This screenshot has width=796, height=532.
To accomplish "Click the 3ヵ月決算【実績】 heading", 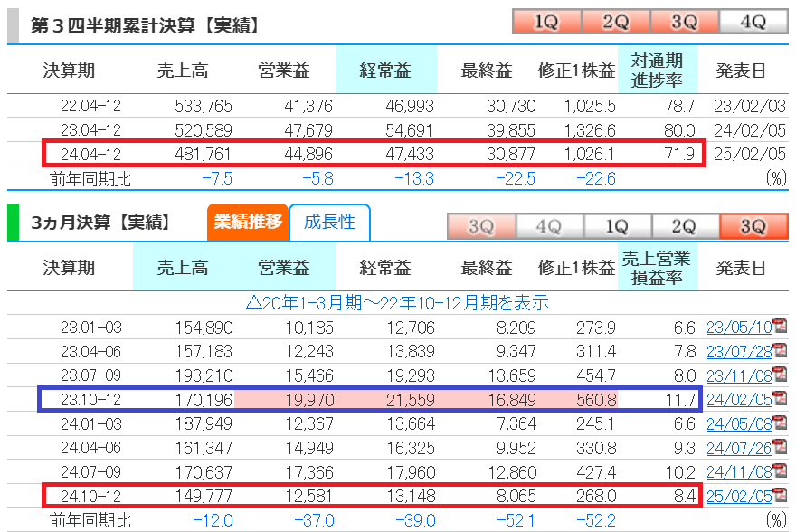I will [x=100, y=222].
